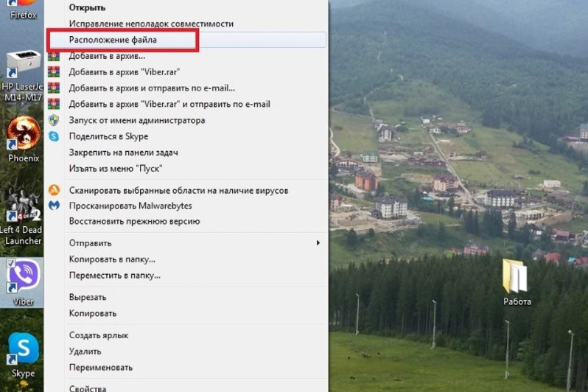Click WinRAR icon beside Добавить в архив...
This screenshot has height=392, width=588.
coord(54,56)
